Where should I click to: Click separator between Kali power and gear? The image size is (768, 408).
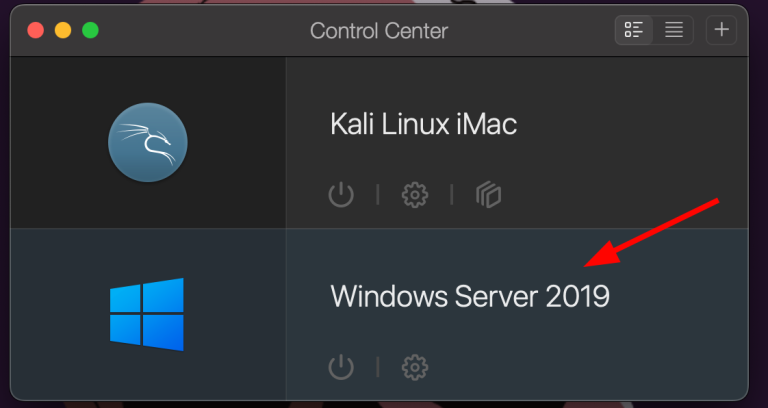[378, 195]
